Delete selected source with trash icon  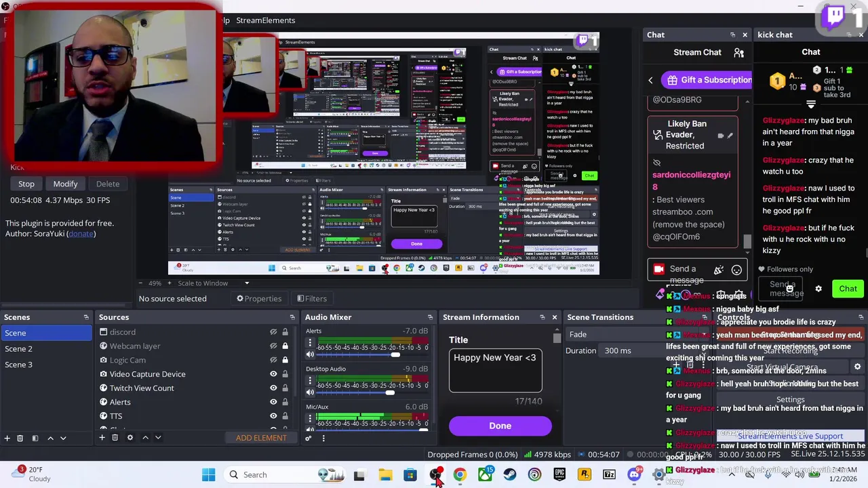115,438
